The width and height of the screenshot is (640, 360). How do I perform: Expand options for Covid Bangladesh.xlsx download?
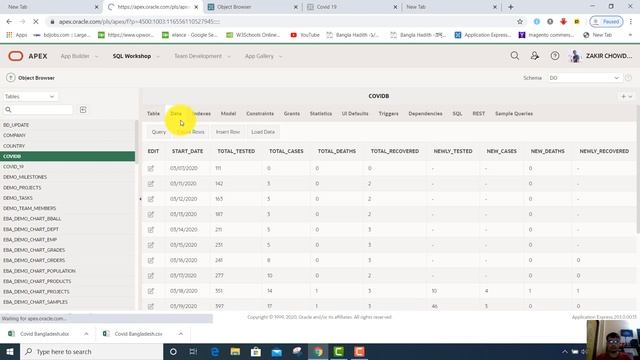tap(86, 334)
